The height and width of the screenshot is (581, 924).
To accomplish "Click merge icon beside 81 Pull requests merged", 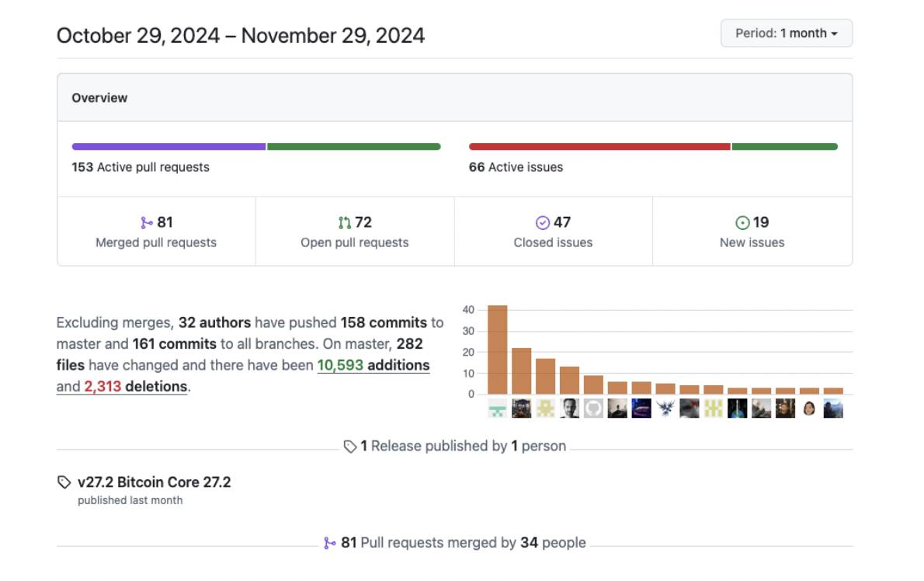I will [x=330, y=543].
